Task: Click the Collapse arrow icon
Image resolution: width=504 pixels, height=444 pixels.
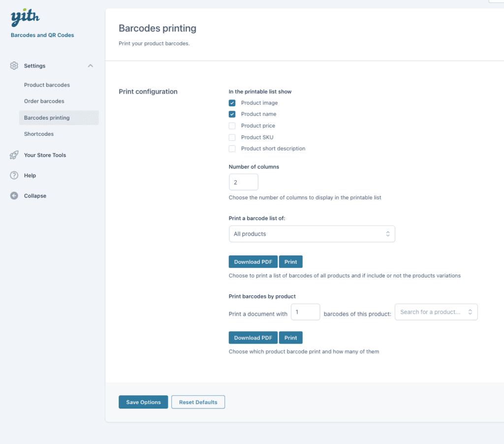Action: click(14, 195)
